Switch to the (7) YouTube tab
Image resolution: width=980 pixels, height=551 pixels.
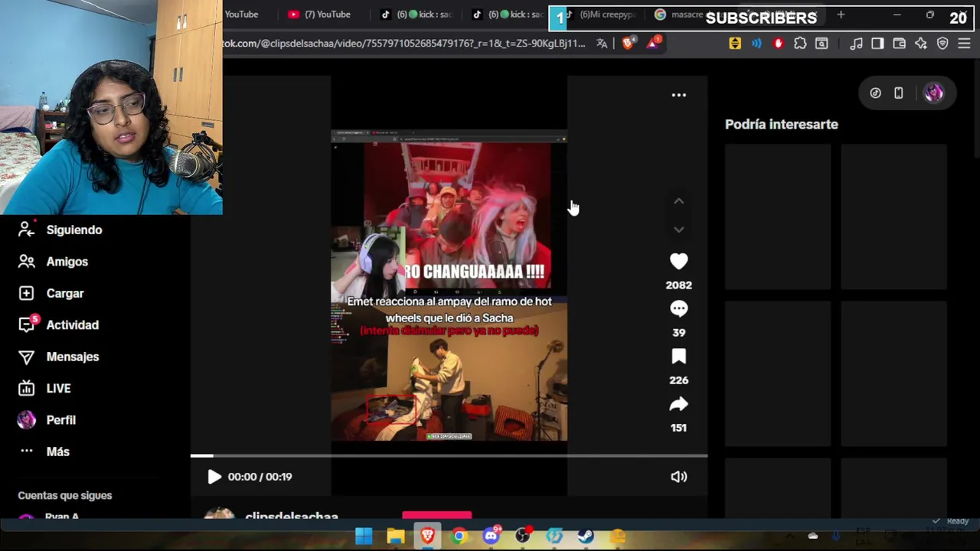[x=320, y=14]
